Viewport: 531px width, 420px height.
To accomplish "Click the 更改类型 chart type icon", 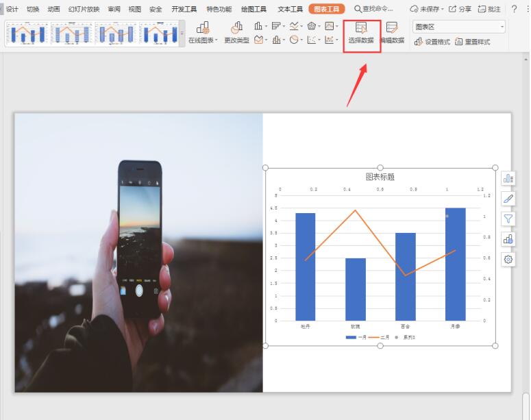I will click(236, 33).
